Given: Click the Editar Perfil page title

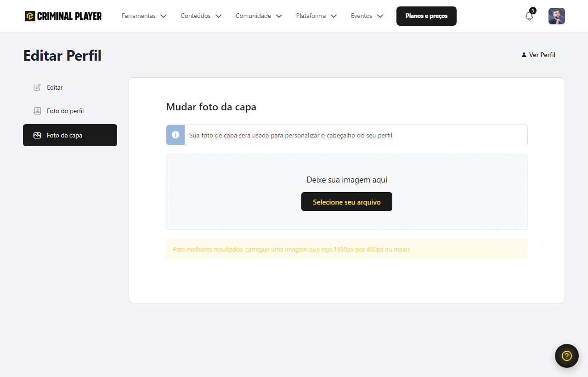Looking at the screenshot, I should pyautogui.click(x=62, y=56).
